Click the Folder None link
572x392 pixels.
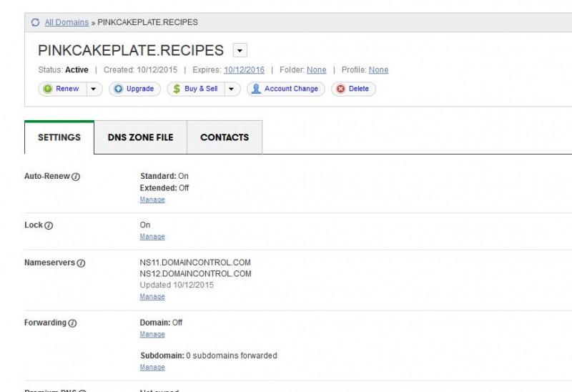[316, 70]
